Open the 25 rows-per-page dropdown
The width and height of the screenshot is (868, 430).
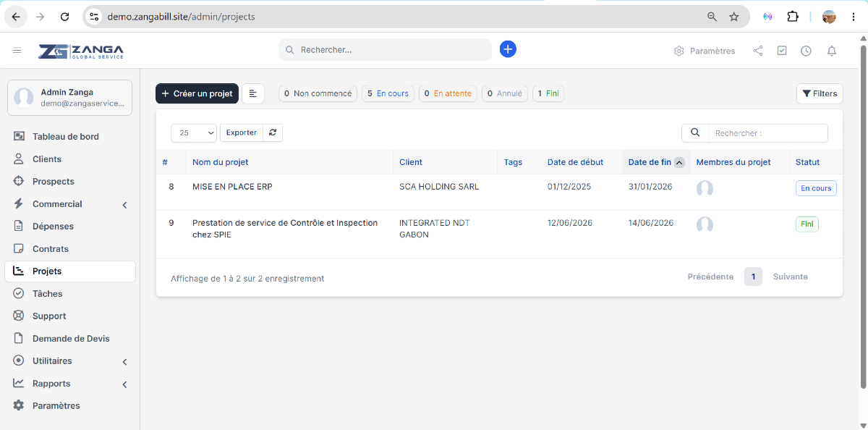click(x=194, y=132)
